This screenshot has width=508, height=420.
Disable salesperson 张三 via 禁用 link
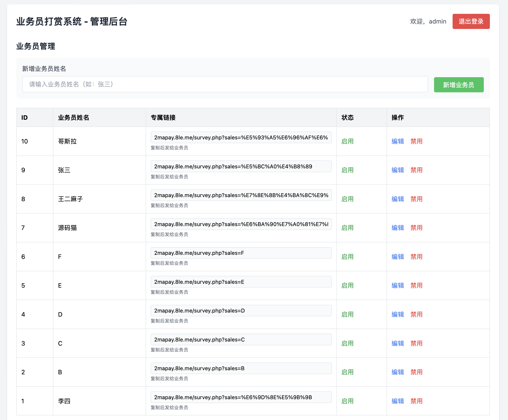(417, 170)
